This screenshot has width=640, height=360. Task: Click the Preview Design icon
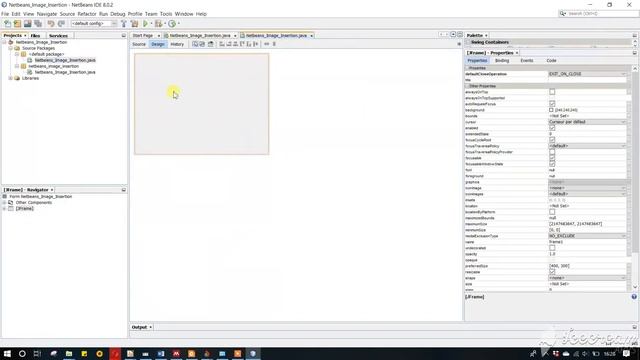click(211, 44)
